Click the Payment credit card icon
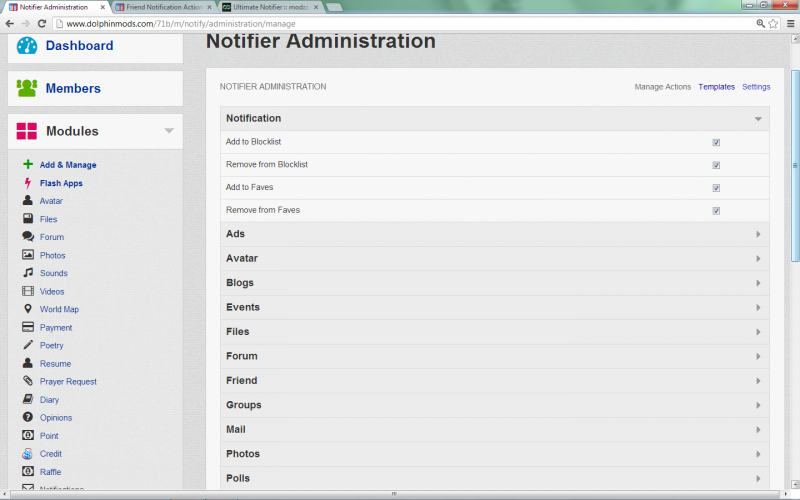Image resolution: width=800 pixels, height=500 pixels. click(x=28, y=327)
